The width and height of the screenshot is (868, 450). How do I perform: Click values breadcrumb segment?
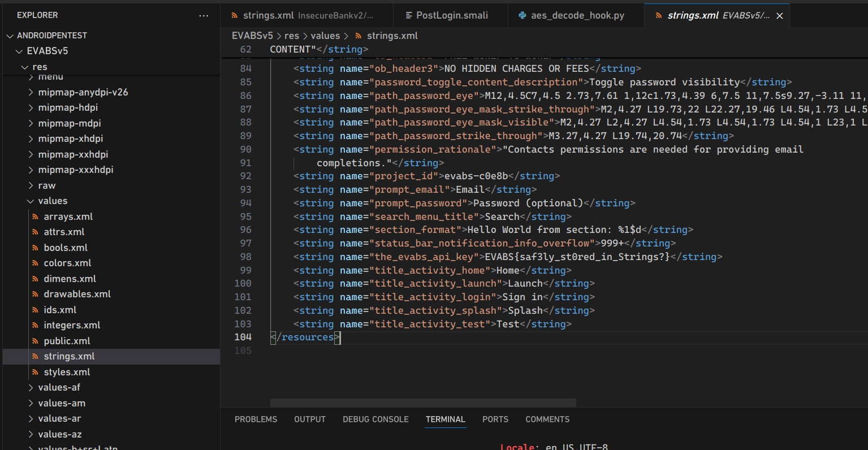click(x=325, y=36)
